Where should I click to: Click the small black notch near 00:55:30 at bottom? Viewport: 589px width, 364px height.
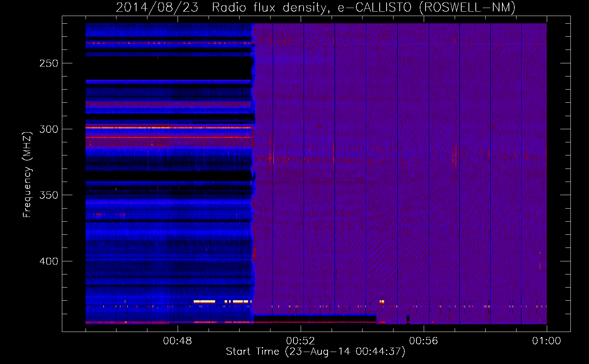tap(408, 319)
